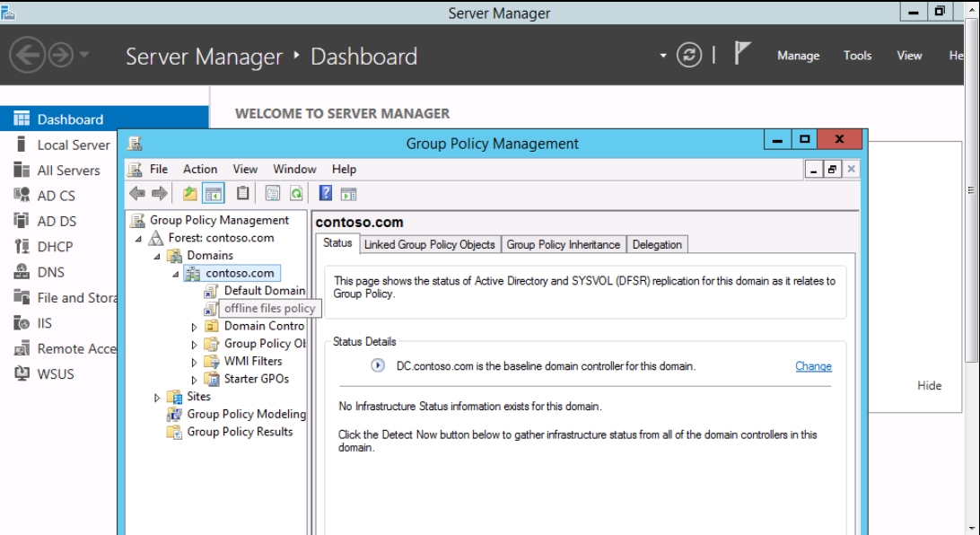Select Group Policy Modeling in the tree
980x535 pixels.
click(246, 414)
